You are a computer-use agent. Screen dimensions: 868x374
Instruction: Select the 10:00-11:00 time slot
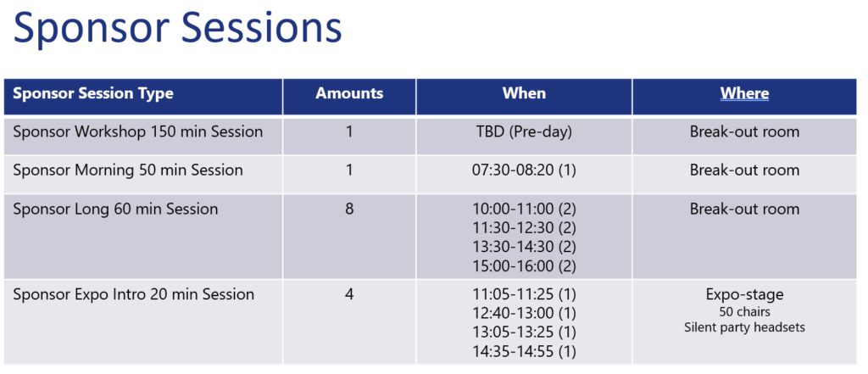(524, 209)
